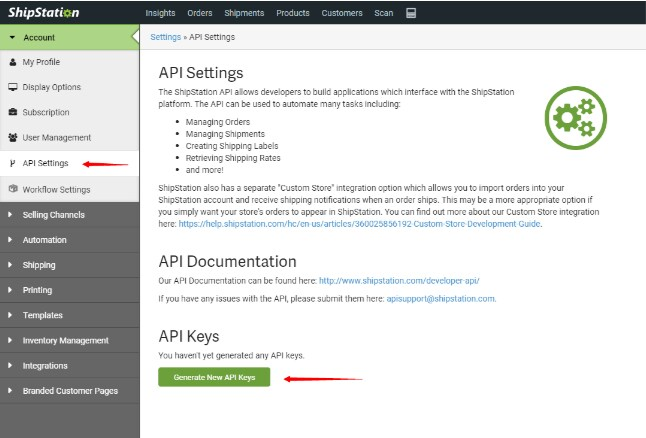Viewport: 646px width, 438px height.
Task: Click the API Keys heading
Action: pyautogui.click(x=189, y=337)
